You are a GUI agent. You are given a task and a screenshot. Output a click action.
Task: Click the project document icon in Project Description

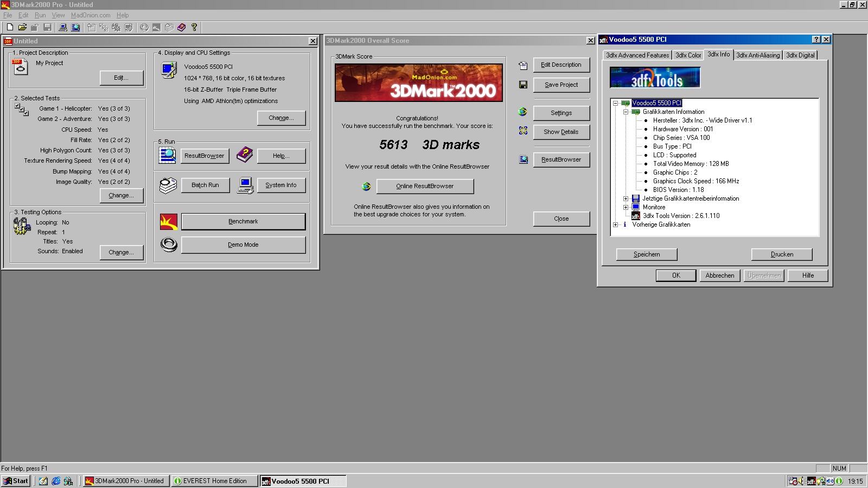(20, 67)
